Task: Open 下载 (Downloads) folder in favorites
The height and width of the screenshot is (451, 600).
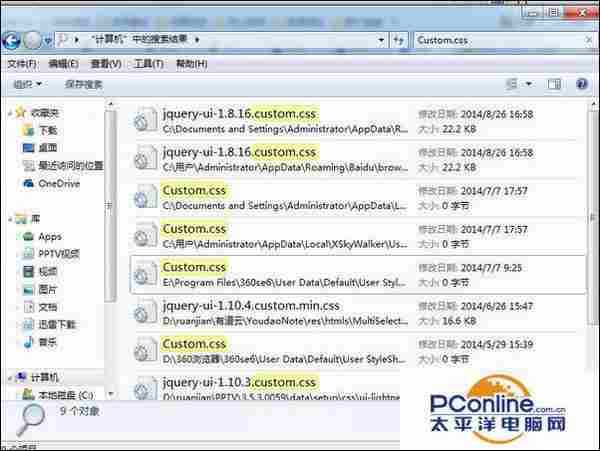Action: click(47, 130)
